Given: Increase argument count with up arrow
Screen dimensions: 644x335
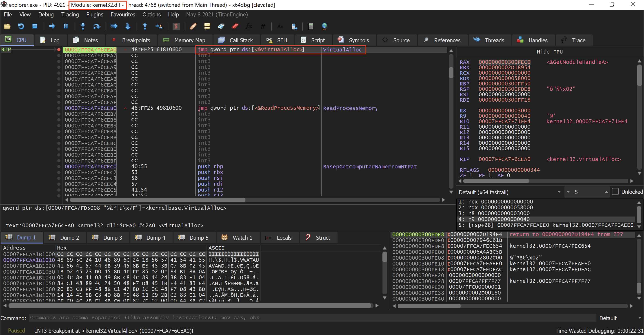Looking at the screenshot, I should 606,192.
